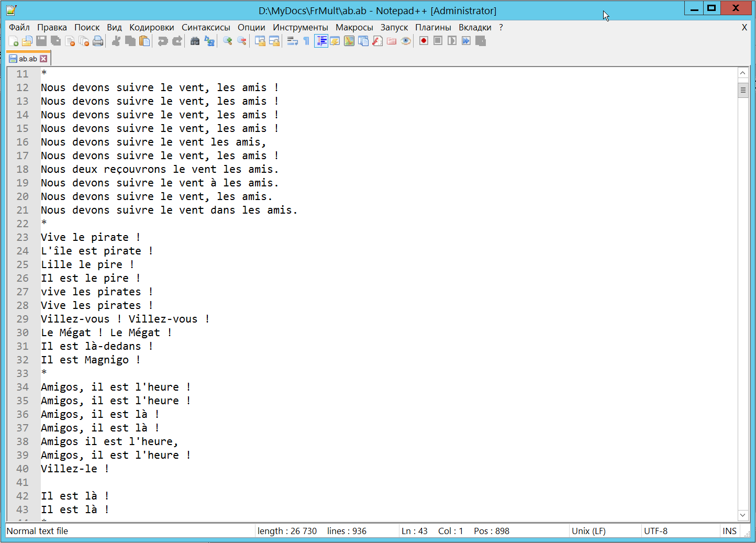Click the Zoom In magnifier icon
The width and height of the screenshot is (756, 543).
coord(227,41)
